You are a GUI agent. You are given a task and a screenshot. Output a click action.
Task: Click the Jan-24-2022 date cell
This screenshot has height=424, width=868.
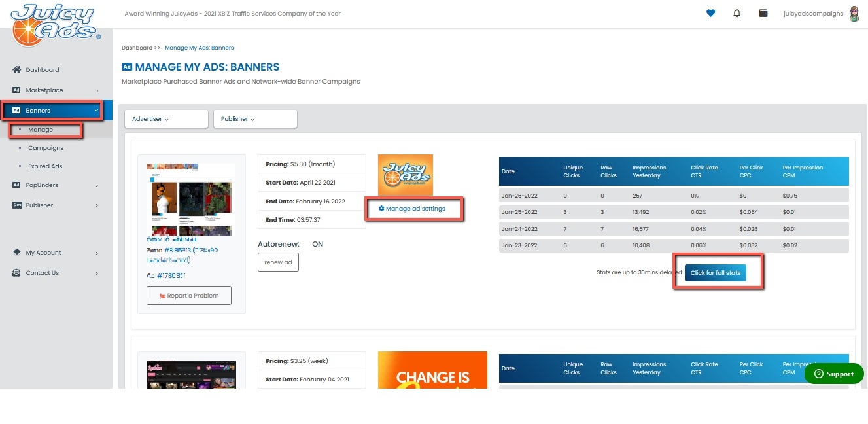(519, 229)
